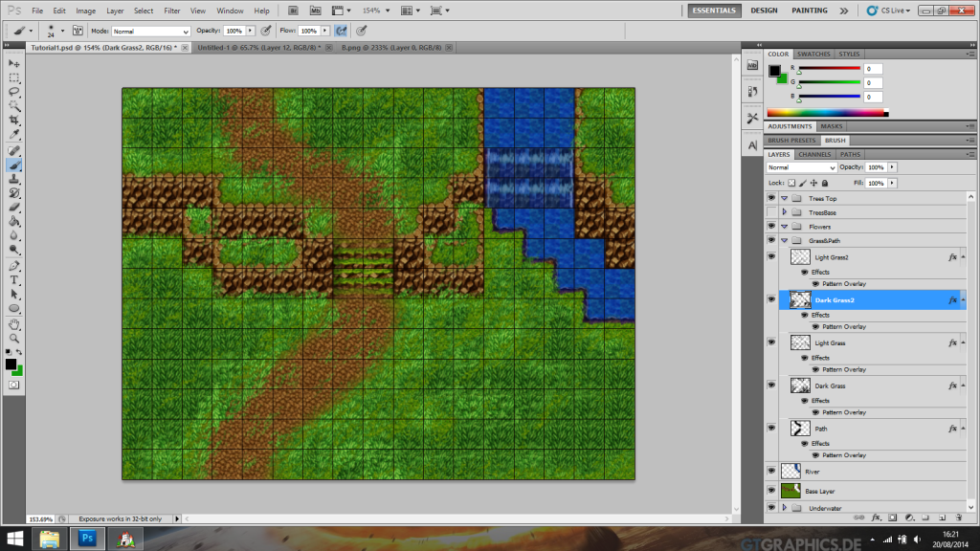Show more workspaces chevron
The height and width of the screenshot is (551, 980).
point(844,11)
